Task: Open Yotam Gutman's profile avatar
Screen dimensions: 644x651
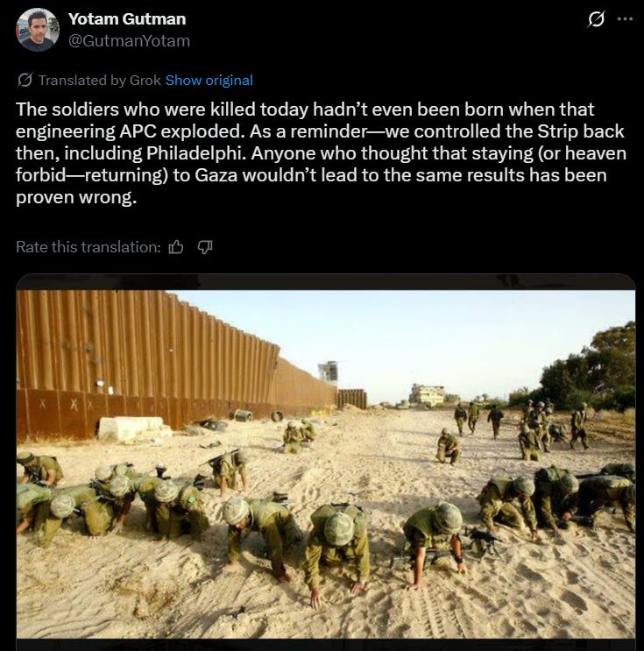Action: click(x=38, y=30)
